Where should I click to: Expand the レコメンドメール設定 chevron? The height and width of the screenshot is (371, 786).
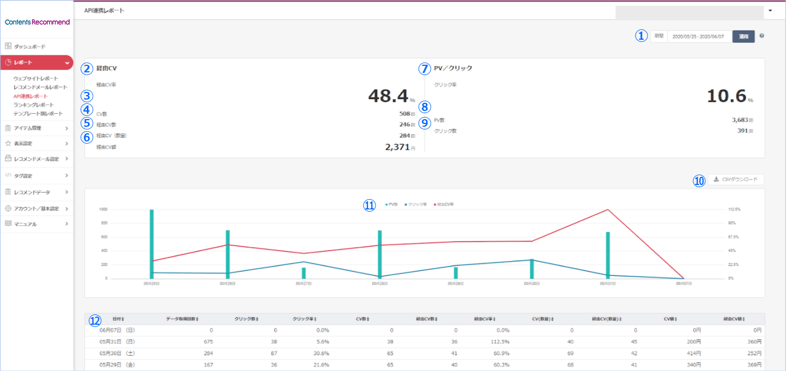[x=67, y=159]
